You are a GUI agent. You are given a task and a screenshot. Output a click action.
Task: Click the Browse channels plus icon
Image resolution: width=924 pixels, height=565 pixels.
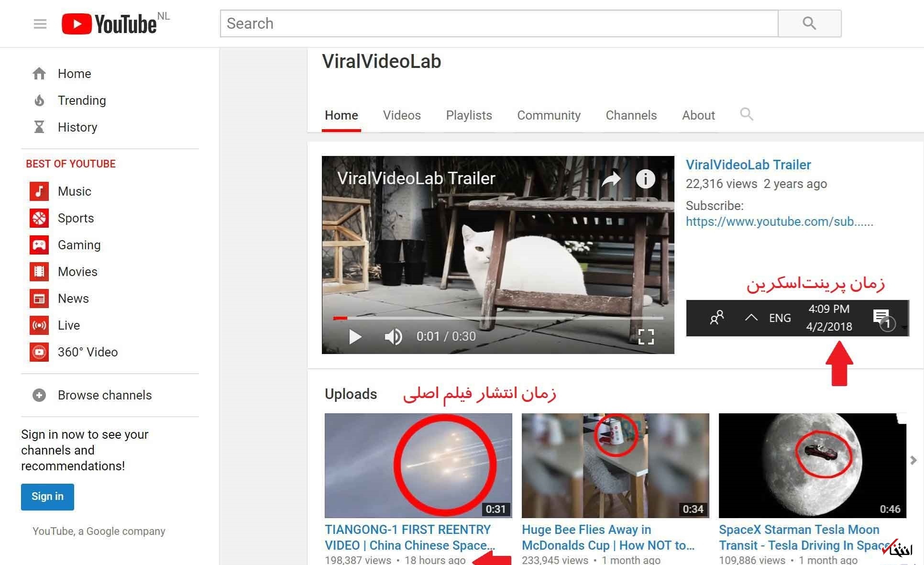tap(39, 395)
